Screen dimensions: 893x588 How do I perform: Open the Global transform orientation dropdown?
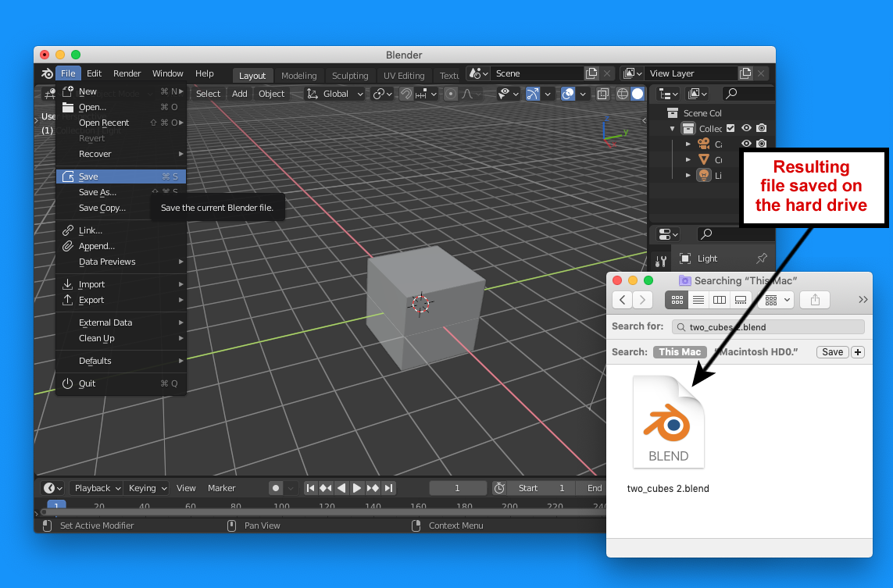(336, 94)
